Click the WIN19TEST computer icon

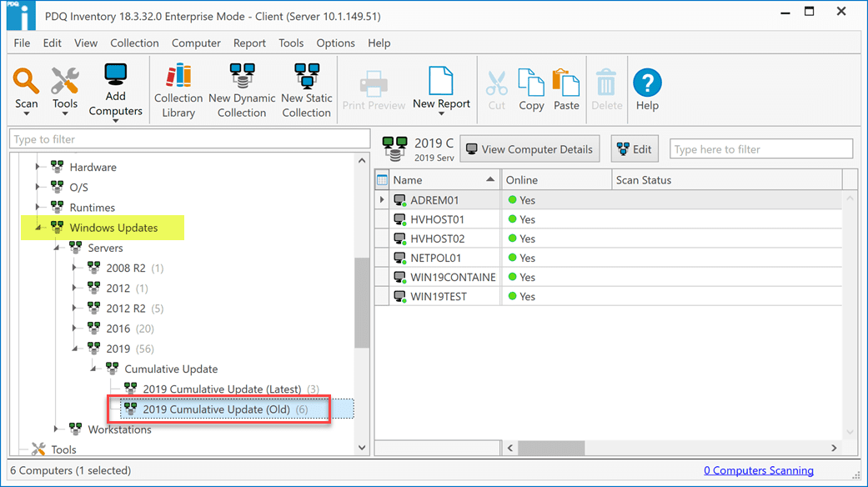click(x=399, y=297)
